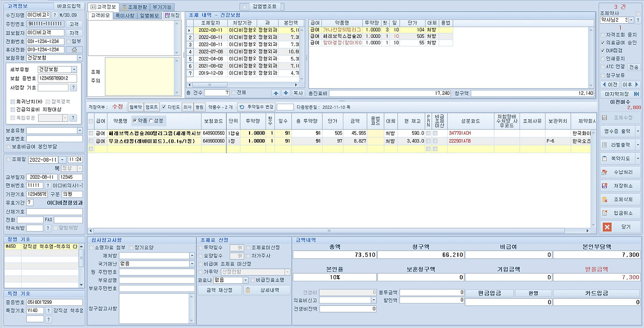The height and width of the screenshot is (328, 644).
Task: Click the 투약일수 변경 refresh button
Action: pyautogui.click(x=256, y=107)
